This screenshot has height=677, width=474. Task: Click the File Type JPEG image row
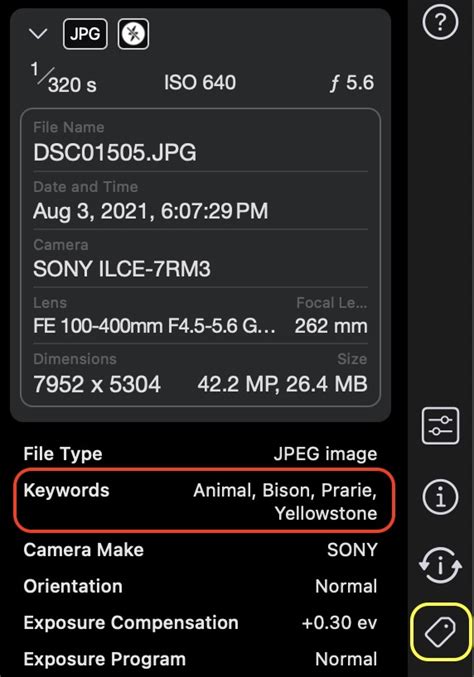(x=200, y=454)
